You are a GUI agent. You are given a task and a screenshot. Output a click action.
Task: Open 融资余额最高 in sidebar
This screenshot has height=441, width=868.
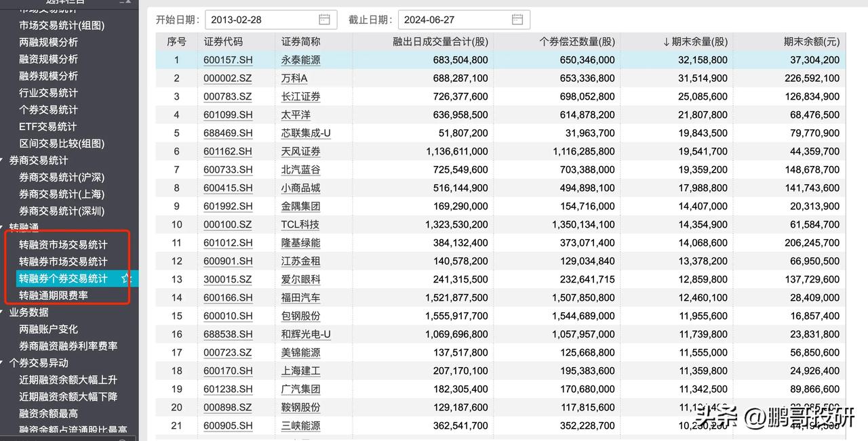[x=48, y=414]
